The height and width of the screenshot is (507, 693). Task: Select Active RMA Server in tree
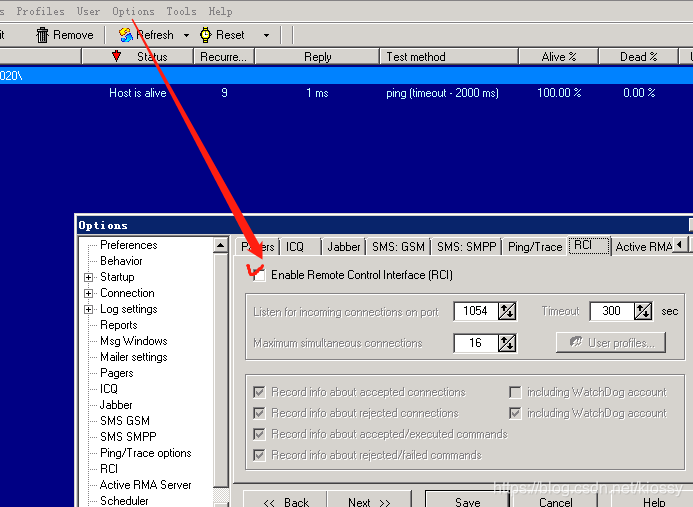[x=145, y=484]
